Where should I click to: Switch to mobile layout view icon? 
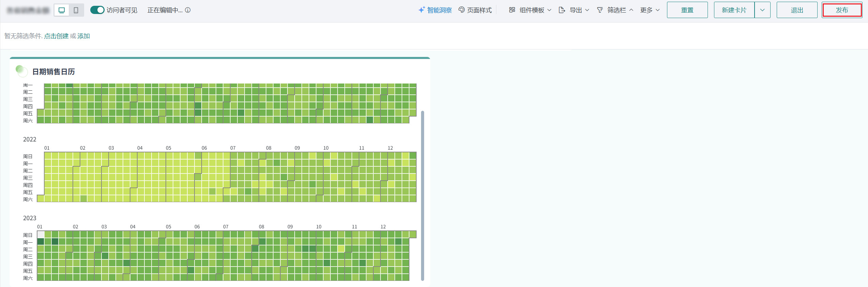click(x=76, y=10)
